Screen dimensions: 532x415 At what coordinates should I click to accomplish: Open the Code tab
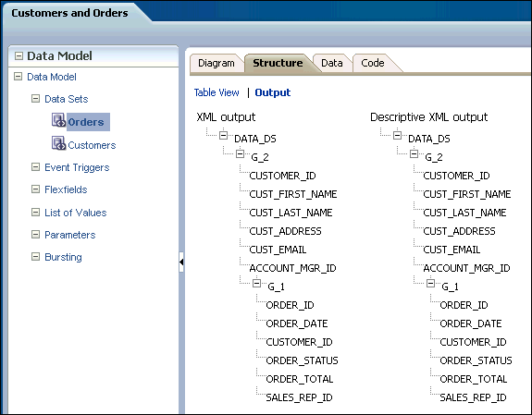373,63
